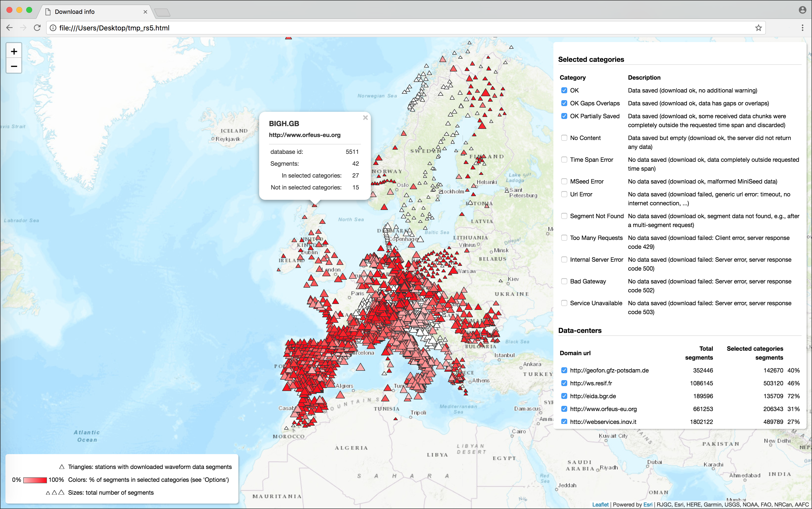The width and height of the screenshot is (812, 509).
Task: Zoom in on the map
Action: [x=14, y=51]
